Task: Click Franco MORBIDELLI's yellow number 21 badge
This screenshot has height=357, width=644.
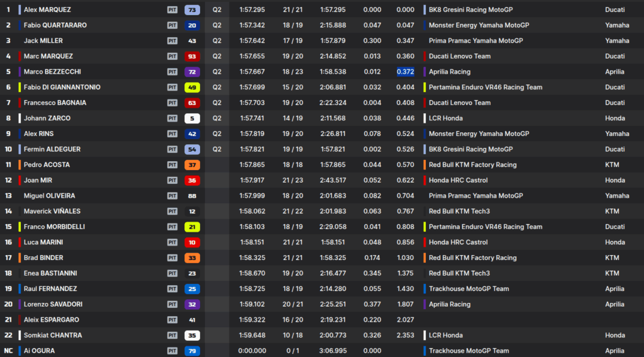Action: [192, 227]
